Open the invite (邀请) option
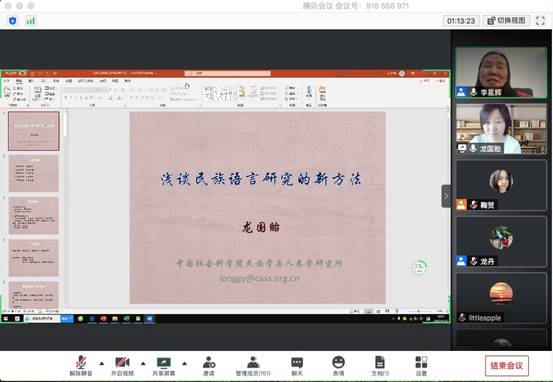This screenshot has width=553, height=382. (x=209, y=366)
